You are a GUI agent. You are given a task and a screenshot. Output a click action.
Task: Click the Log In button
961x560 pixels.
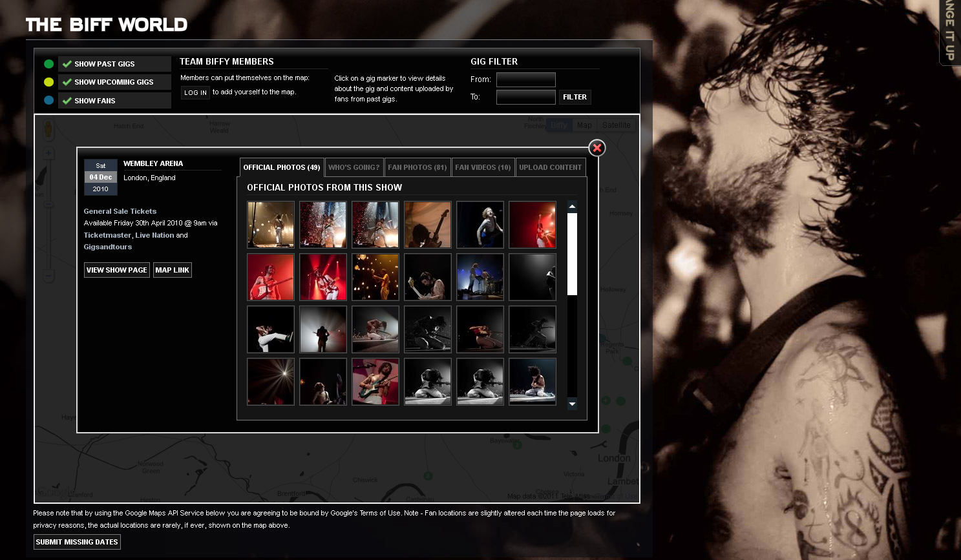[x=195, y=92]
